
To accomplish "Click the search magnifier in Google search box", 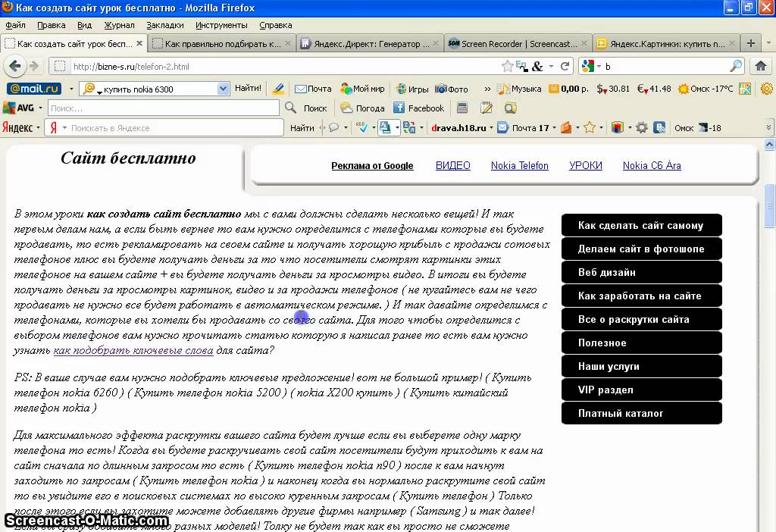I will coord(736,66).
